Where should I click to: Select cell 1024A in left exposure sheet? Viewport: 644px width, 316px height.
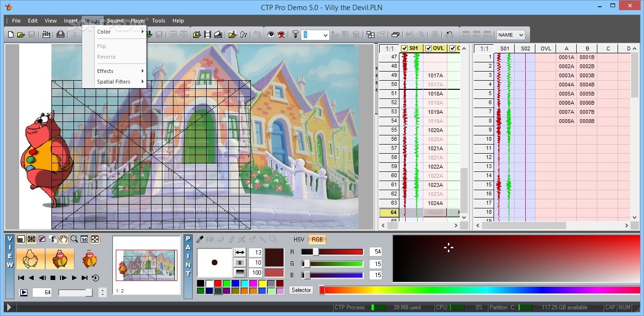click(x=435, y=212)
